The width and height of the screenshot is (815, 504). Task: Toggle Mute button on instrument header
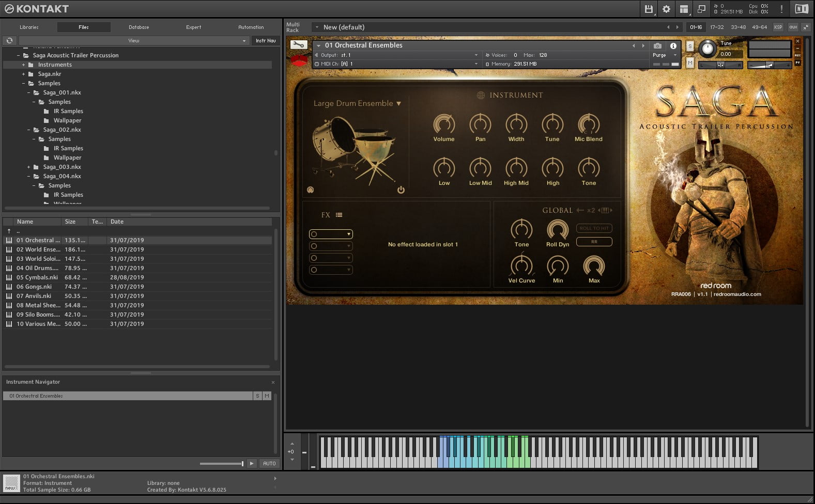689,62
